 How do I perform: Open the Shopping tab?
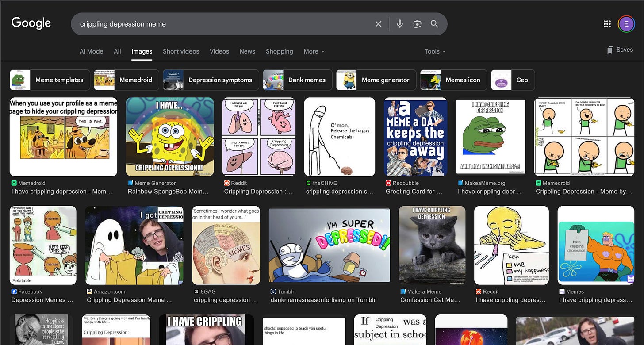(280, 51)
